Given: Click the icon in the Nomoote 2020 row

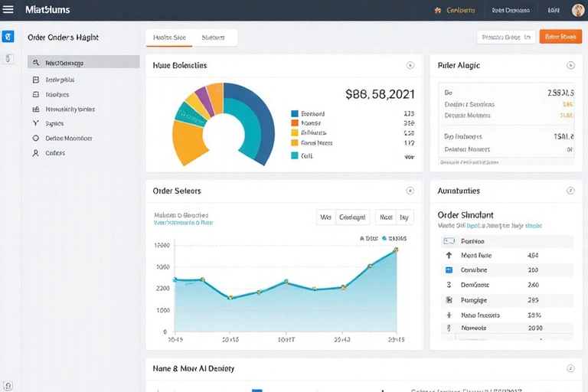Looking at the screenshot, I should pos(449,328).
